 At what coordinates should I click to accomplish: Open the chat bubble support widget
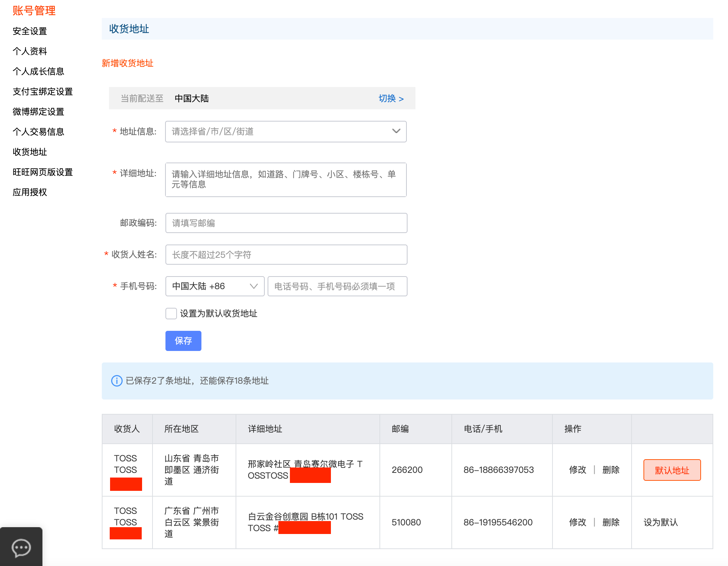pyautogui.click(x=21, y=548)
